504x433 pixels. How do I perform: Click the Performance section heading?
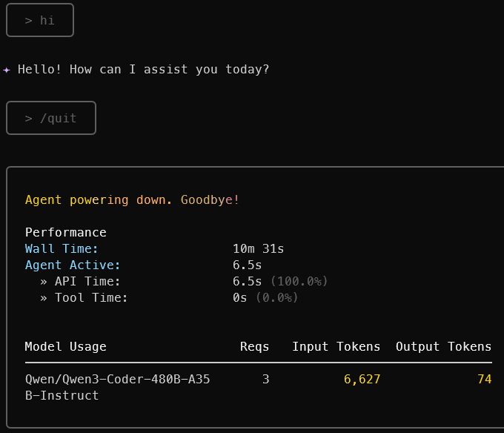[66, 232]
